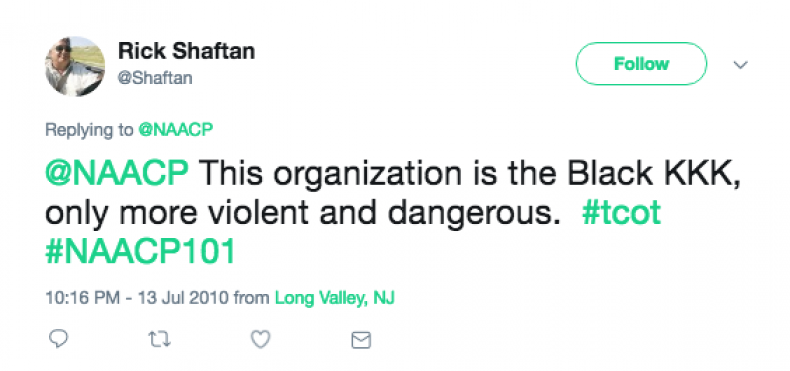Click the text 'only more violent and dangerous'
The image size is (790, 371).
tap(301, 213)
